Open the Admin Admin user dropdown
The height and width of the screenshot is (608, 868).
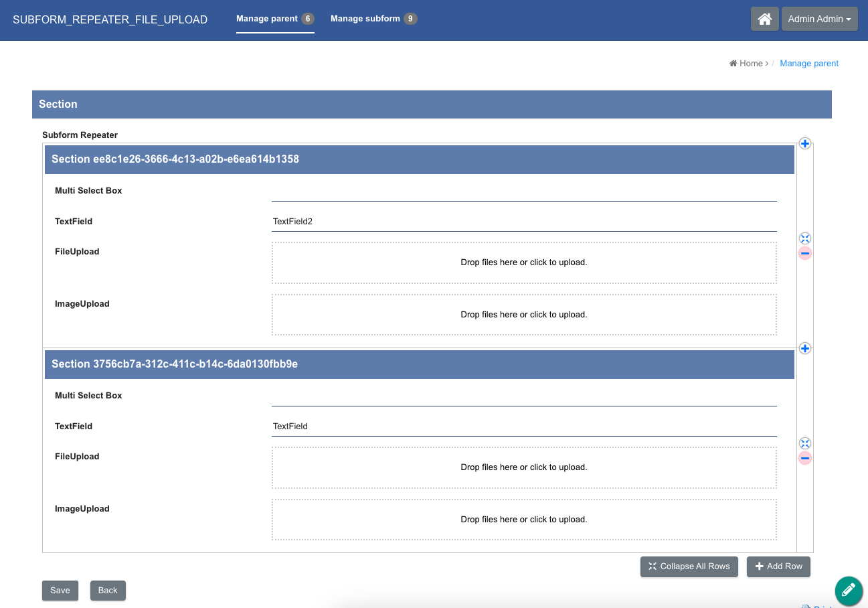(x=819, y=19)
